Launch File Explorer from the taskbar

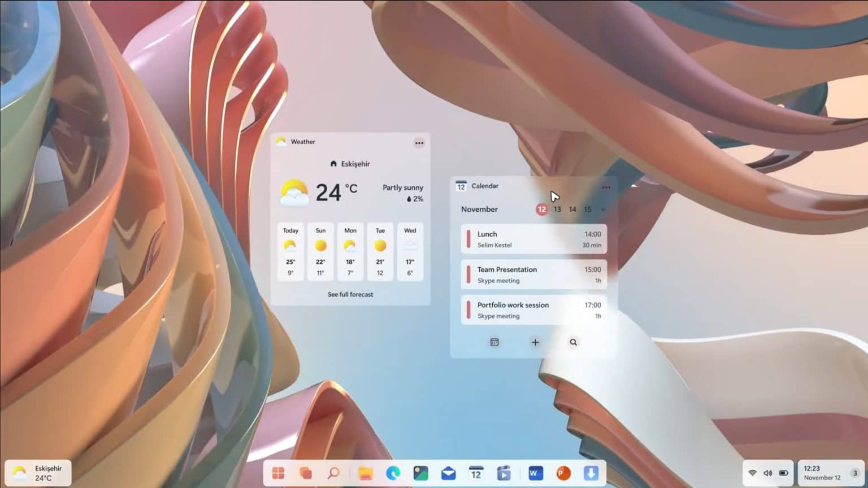364,473
